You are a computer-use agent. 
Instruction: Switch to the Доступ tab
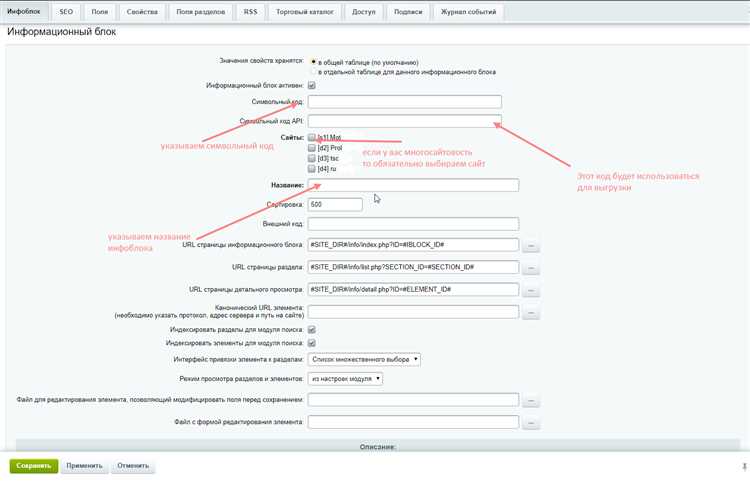point(364,11)
